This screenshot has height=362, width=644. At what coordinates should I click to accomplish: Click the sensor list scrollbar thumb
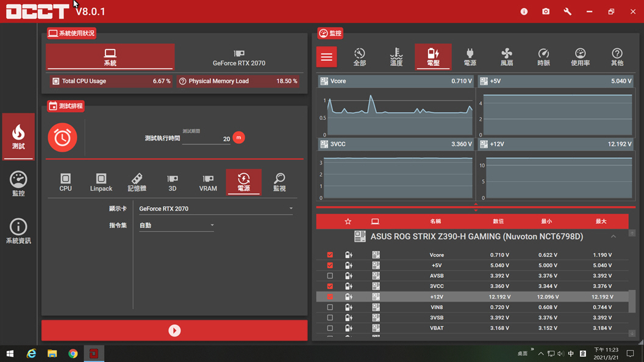[632, 301]
